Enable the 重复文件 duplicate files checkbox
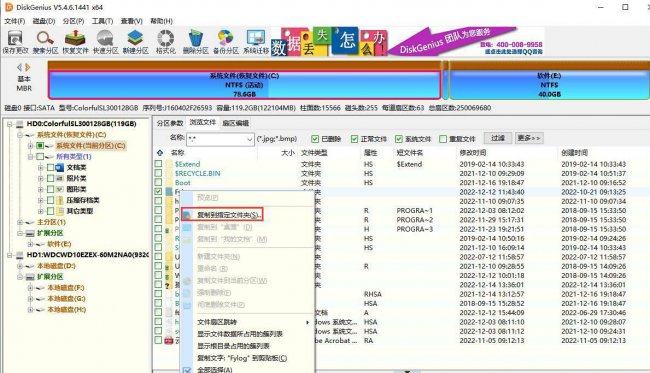 point(443,139)
